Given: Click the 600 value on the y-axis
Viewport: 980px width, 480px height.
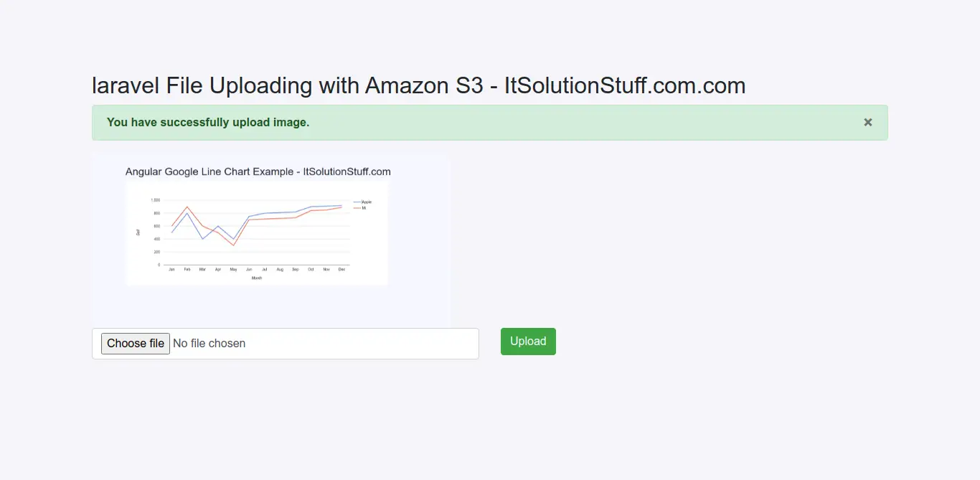Looking at the screenshot, I should 156,226.
